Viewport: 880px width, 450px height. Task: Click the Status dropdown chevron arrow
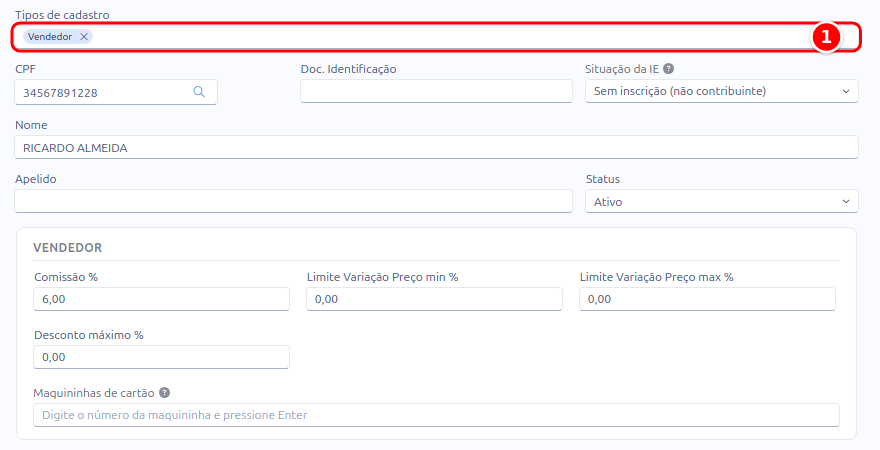(x=846, y=201)
